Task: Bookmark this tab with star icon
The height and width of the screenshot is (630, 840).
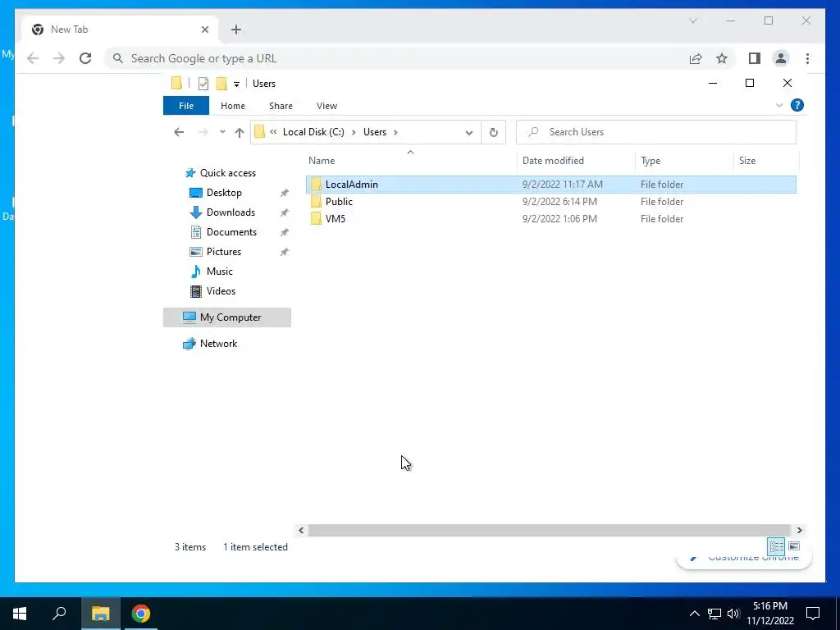Action: pos(722,58)
